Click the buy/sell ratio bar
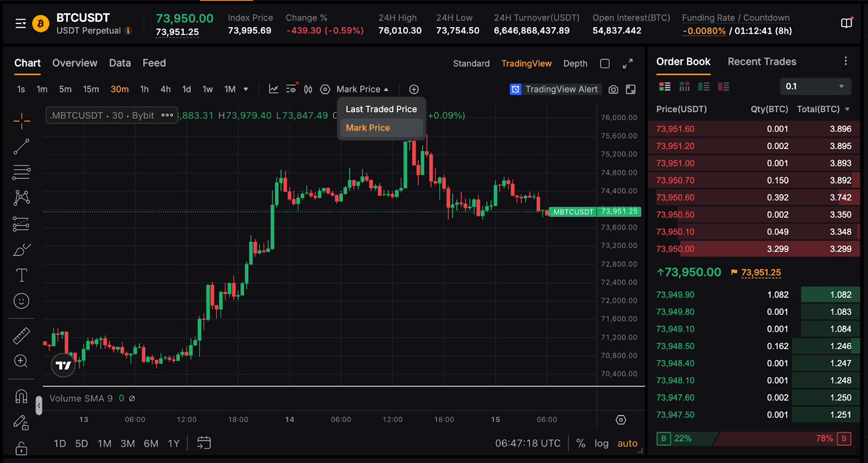 click(754, 438)
